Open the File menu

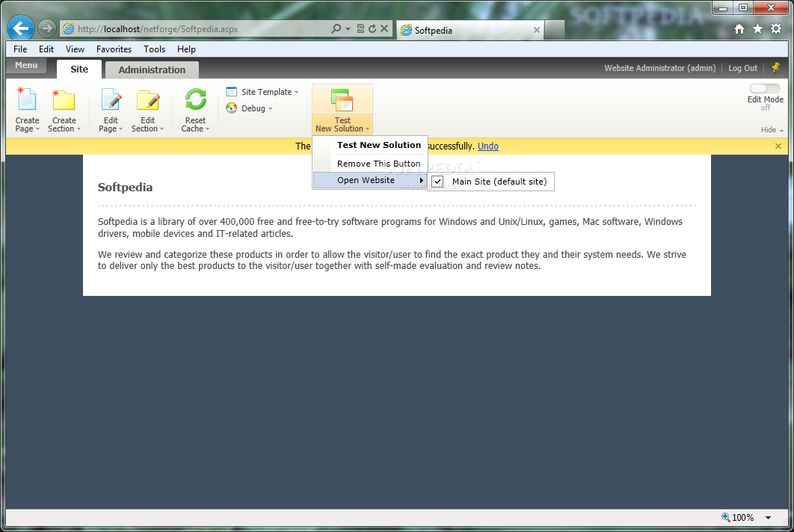point(20,49)
